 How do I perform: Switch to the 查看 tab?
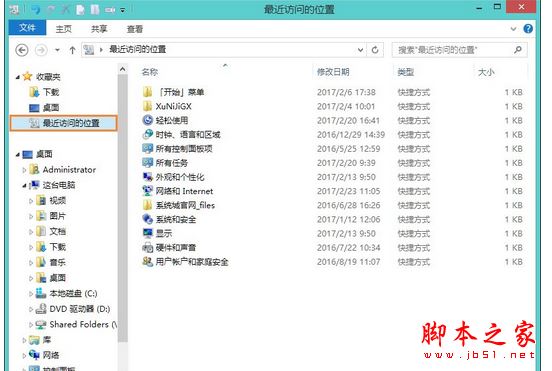coord(135,29)
